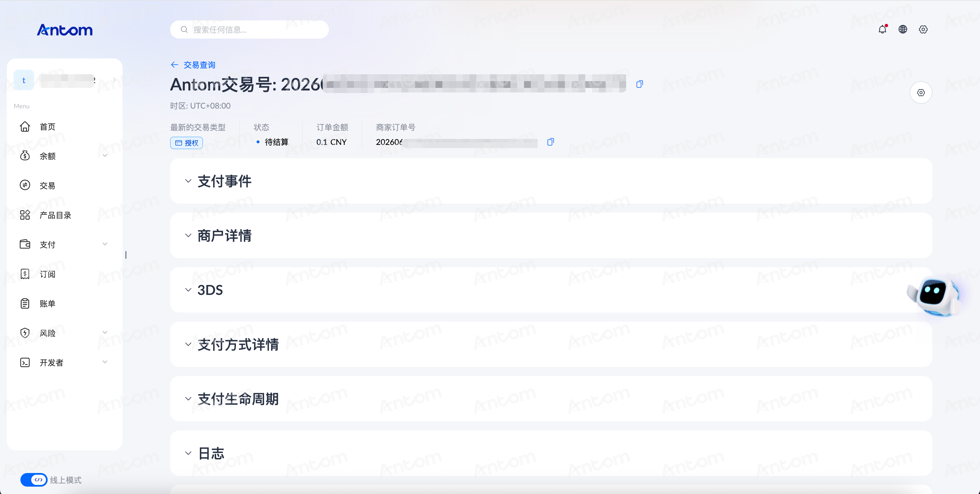Expand the 支付 submenu chevron
Image resolution: width=980 pixels, height=494 pixels.
click(105, 244)
